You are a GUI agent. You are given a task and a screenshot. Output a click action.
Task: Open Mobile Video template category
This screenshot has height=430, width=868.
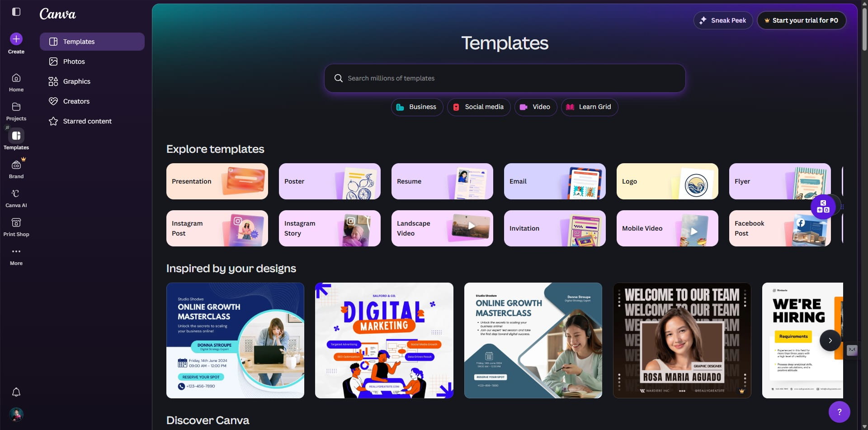(x=667, y=228)
